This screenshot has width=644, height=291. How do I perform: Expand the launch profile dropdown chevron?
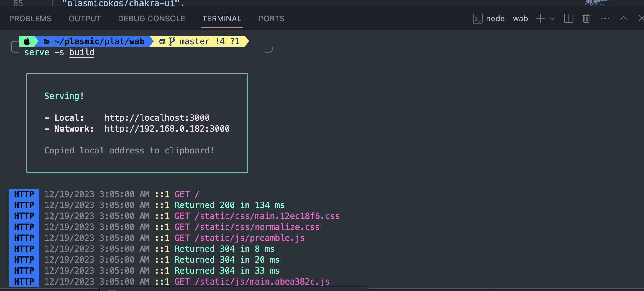pos(552,19)
